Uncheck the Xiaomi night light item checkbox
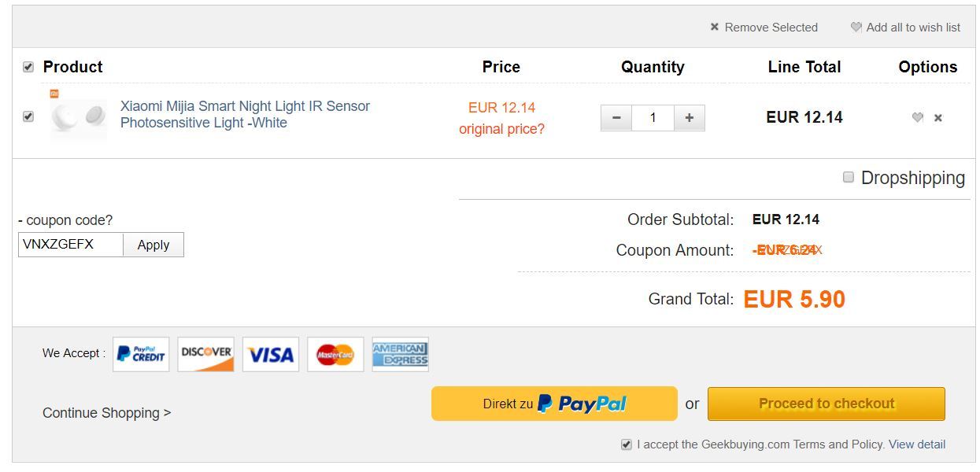 coord(28,116)
